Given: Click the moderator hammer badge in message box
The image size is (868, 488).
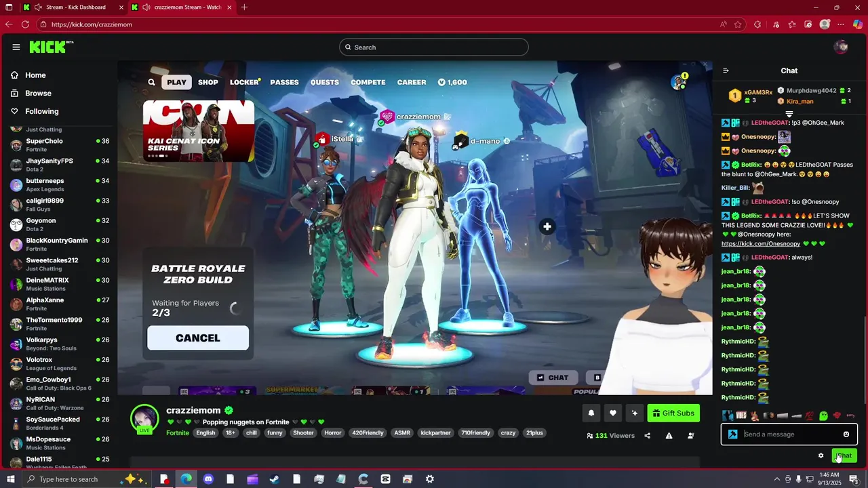Looking at the screenshot, I should 732,434.
